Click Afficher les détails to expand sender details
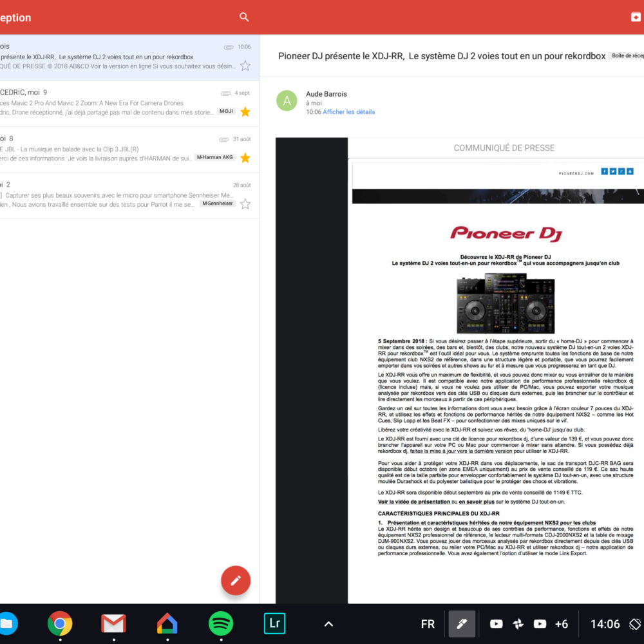 tap(348, 111)
